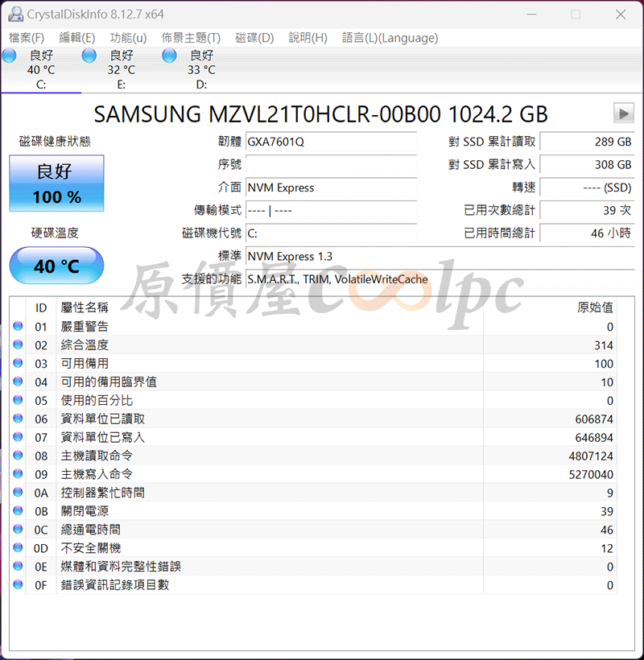Click the total host writes value 308 GB
644x660 pixels.
pyautogui.click(x=587, y=164)
